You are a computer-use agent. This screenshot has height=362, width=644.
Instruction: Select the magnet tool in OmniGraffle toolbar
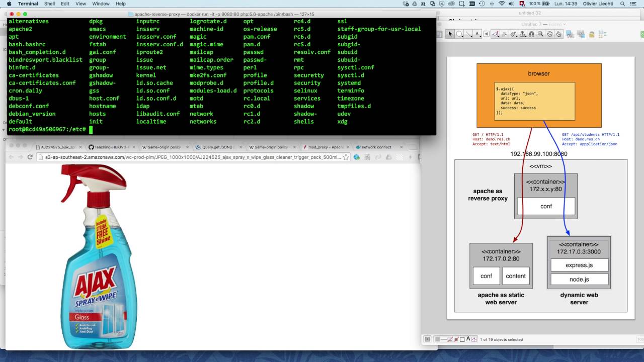pyautogui.click(x=531, y=34)
